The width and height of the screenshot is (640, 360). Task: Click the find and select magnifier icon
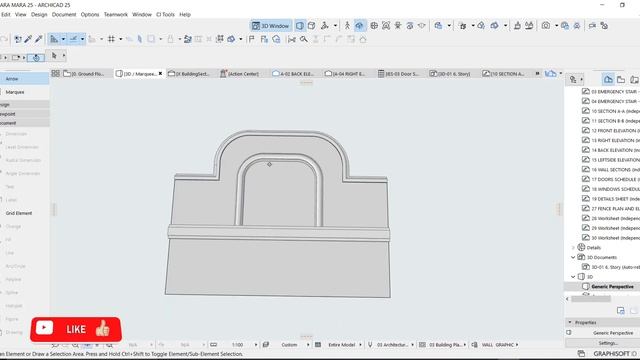coord(304,39)
